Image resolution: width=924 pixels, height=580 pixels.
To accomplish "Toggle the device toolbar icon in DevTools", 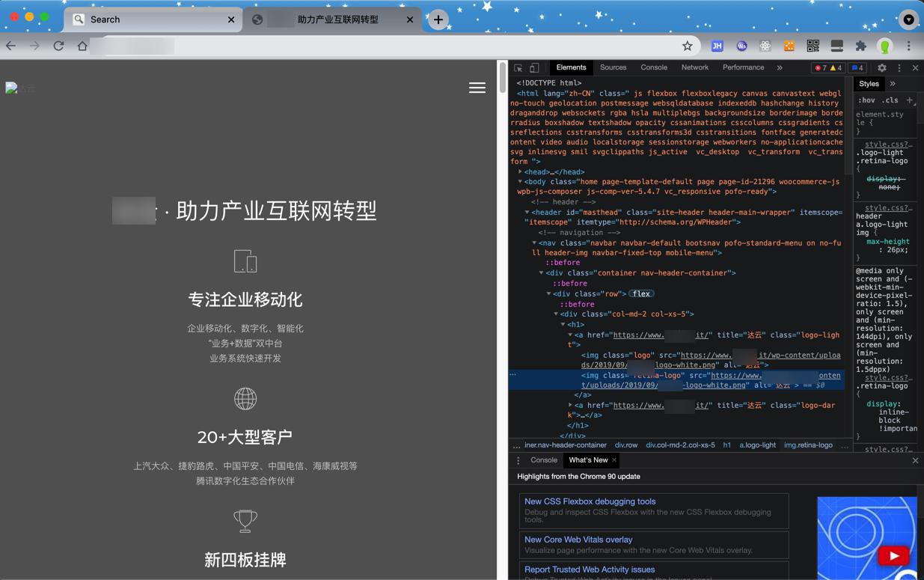I will 534,68.
